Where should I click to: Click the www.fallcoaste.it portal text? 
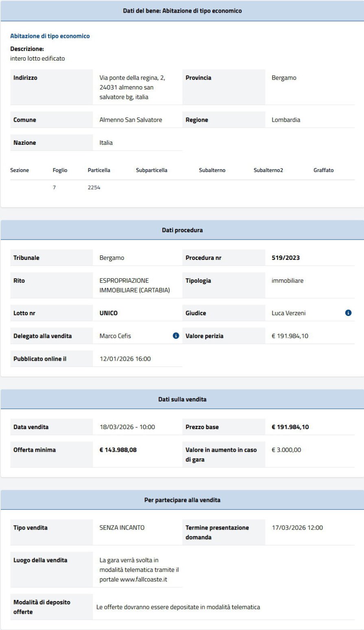point(144,580)
